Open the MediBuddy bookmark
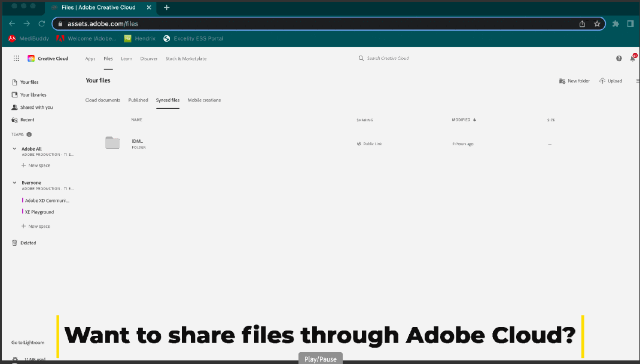Image resolution: width=640 pixels, height=364 pixels. 29,38
